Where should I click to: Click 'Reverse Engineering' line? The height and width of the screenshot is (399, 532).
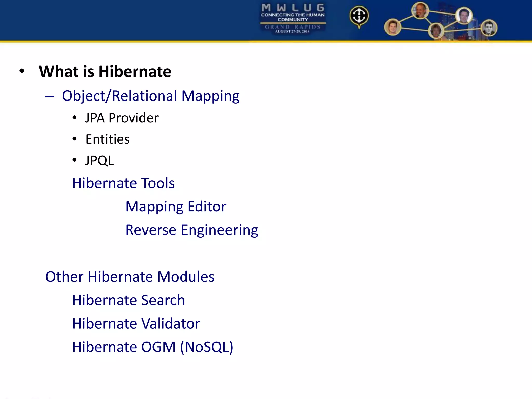192,230
